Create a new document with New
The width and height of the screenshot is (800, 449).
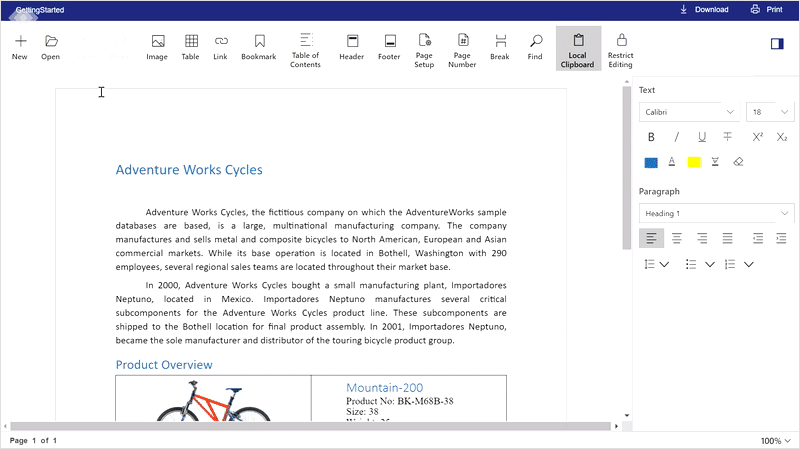click(x=20, y=47)
